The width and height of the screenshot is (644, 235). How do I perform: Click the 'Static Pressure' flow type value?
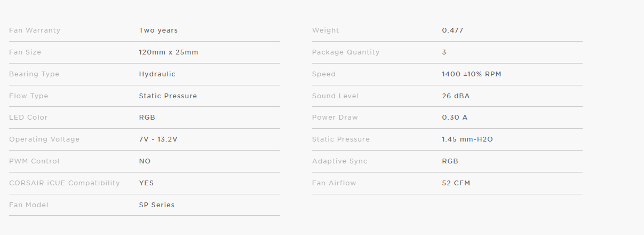[168, 96]
